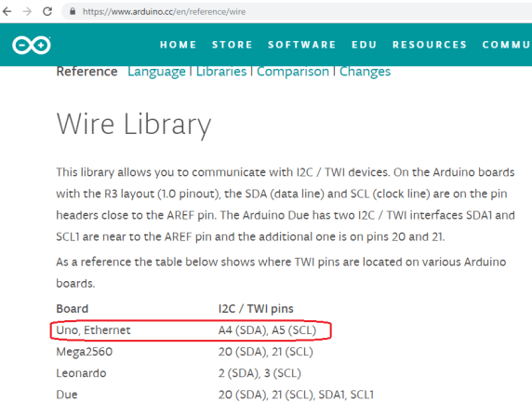Reload the page with the refresh icon
This screenshot has width=532, height=403.
point(47,11)
